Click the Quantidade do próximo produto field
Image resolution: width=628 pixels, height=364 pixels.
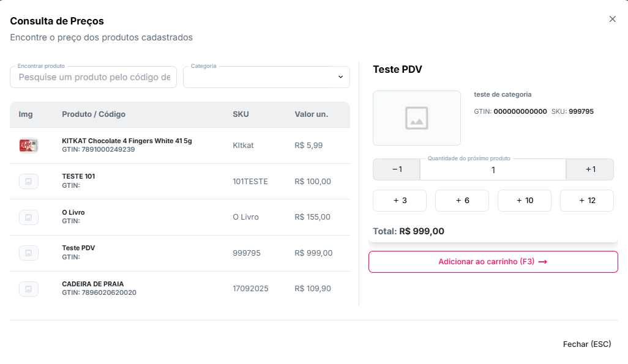pyautogui.click(x=493, y=170)
